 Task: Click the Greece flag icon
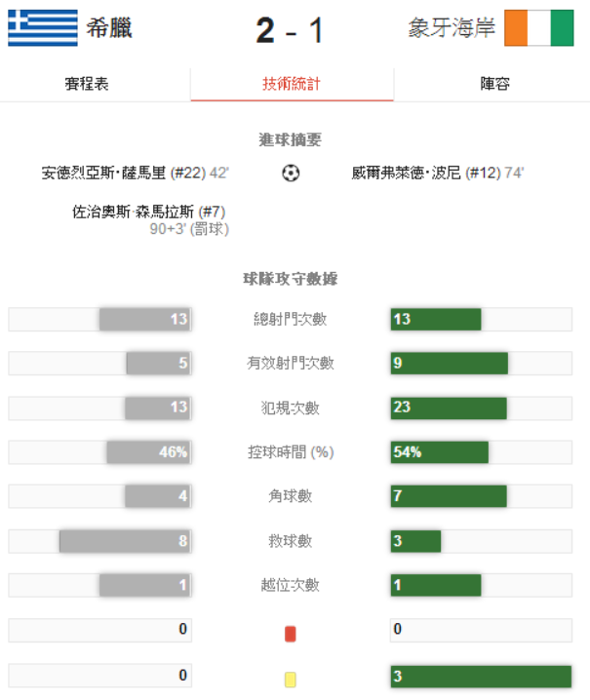[43, 28]
